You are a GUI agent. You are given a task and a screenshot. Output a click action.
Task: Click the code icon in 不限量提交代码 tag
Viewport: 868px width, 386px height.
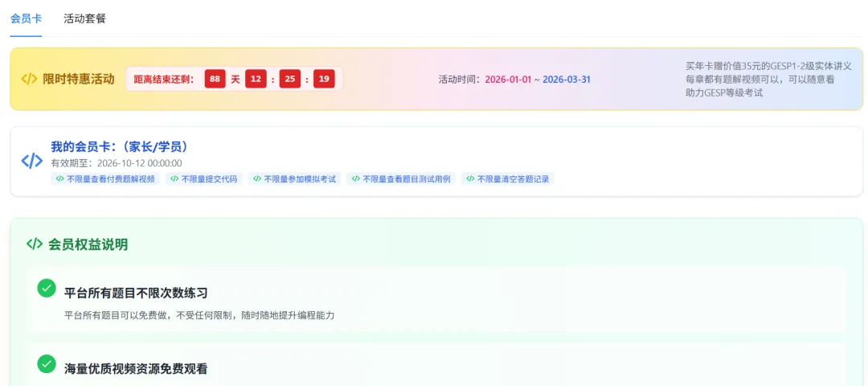click(x=174, y=179)
